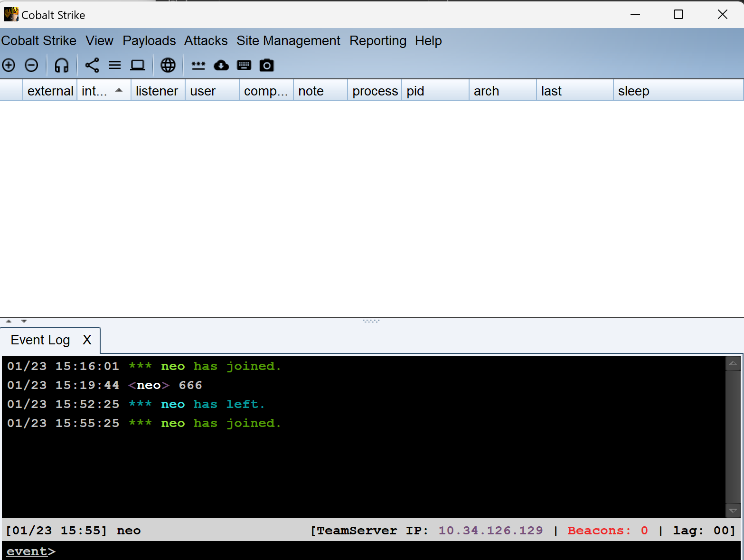744x560 pixels.
Task: Click the split pane divider handle
Action: [371, 321]
